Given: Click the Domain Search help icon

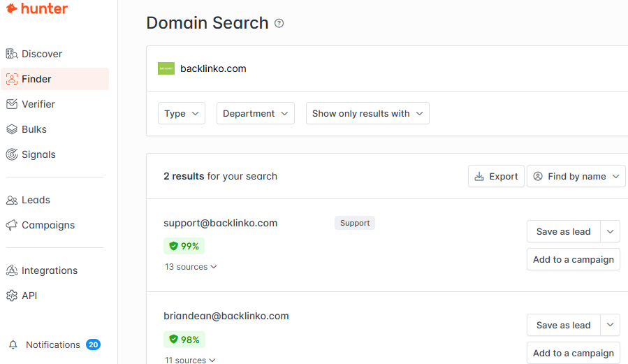Looking at the screenshot, I should (x=279, y=23).
